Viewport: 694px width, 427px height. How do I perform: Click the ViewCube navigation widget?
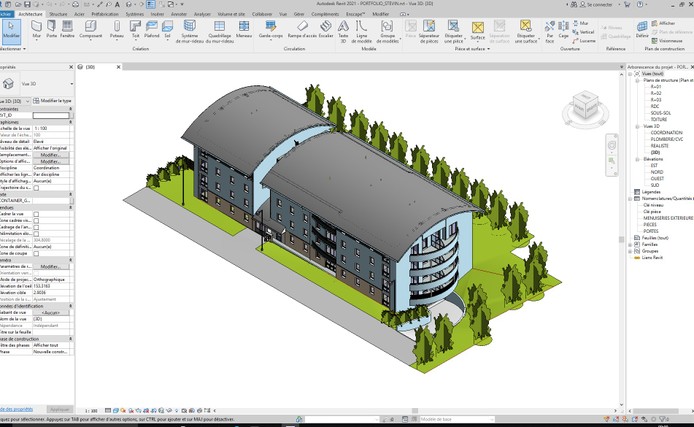coord(585,104)
